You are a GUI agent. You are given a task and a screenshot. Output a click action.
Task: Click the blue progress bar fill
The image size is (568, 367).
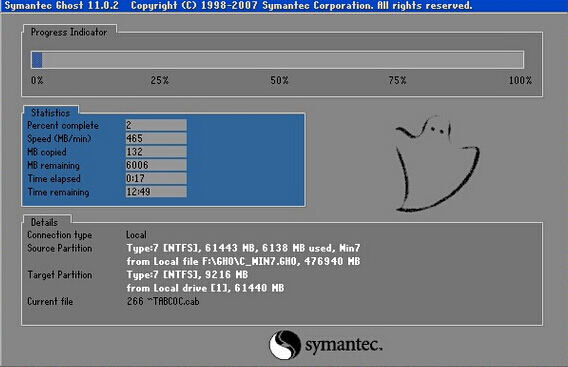37,60
